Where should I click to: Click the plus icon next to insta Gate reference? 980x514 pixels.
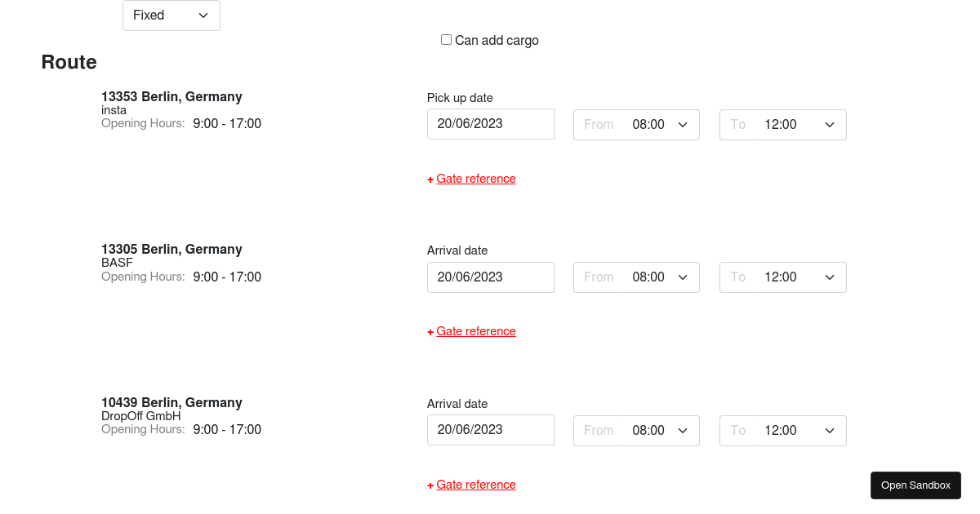[430, 179]
